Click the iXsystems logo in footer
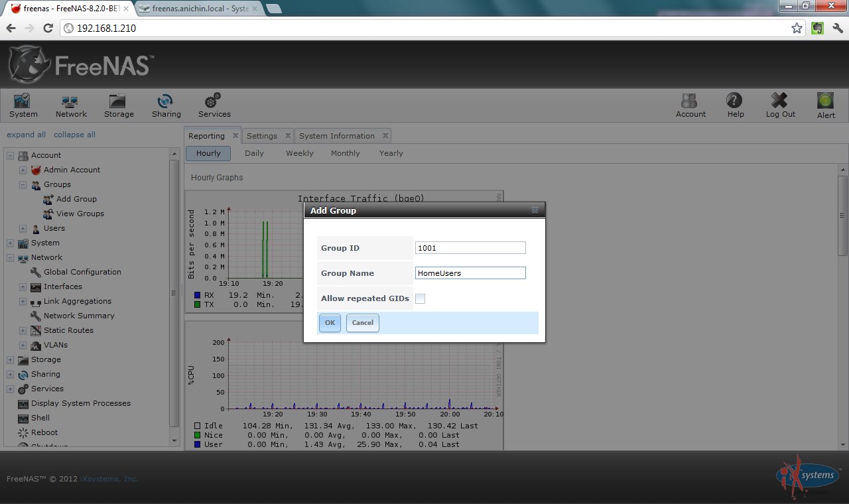This screenshot has height=504, width=849. pyautogui.click(x=807, y=477)
